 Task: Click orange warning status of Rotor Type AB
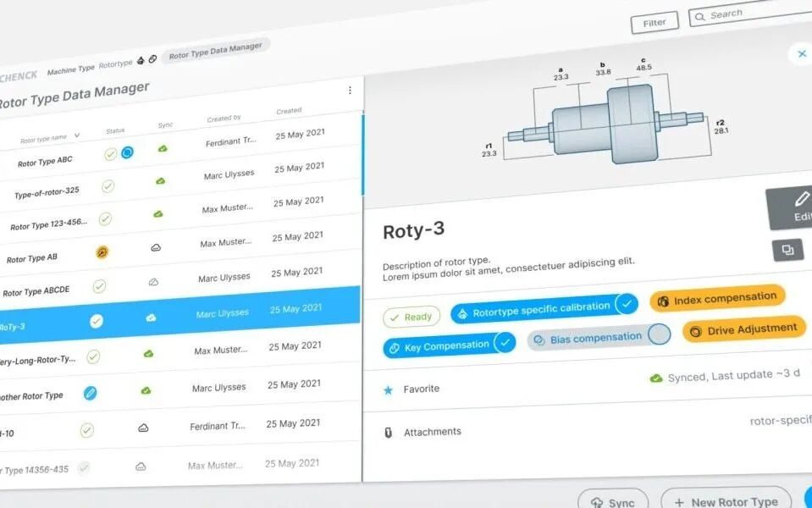coord(102,252)
